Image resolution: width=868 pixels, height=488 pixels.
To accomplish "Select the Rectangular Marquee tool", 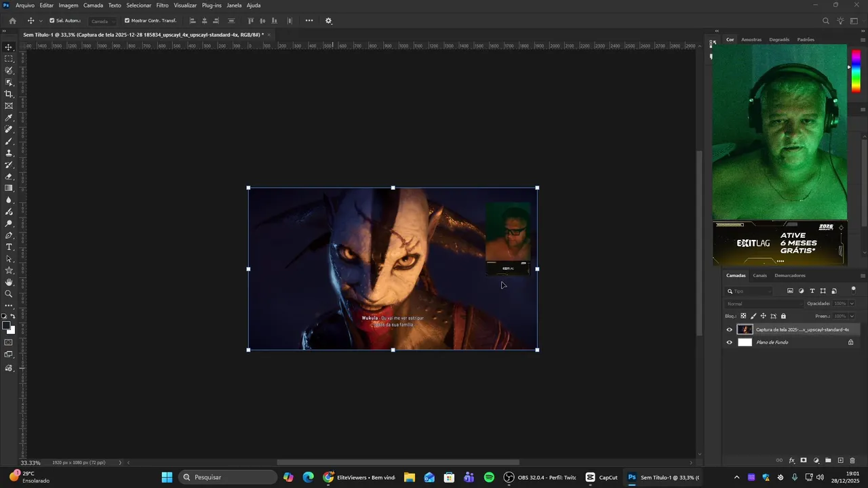I will coord(9,59).
